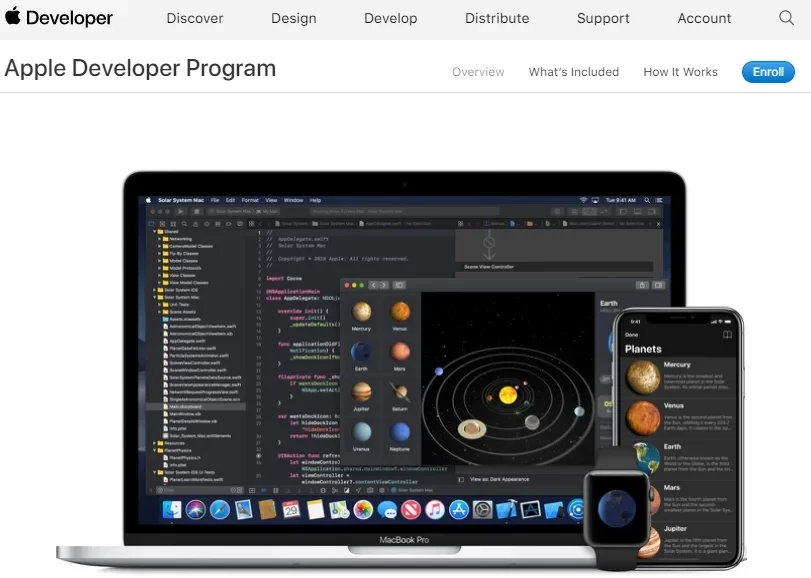811x578 pixels.
Task: Click the Contacts book icon in dock
Action: tap(267, 510)
